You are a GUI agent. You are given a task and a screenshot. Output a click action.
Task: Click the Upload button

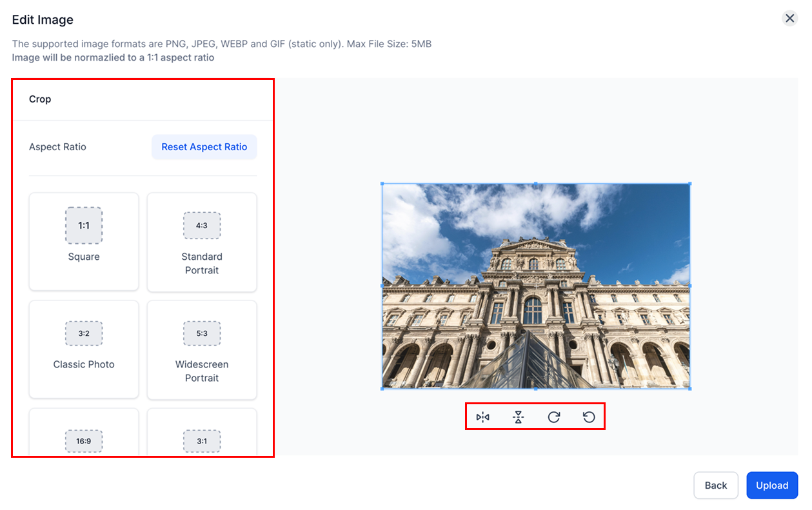pos(772,485)
